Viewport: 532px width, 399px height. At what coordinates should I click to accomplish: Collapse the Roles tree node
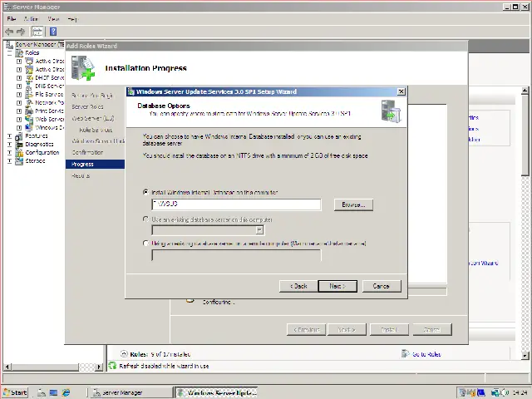[x=9, y=53]
